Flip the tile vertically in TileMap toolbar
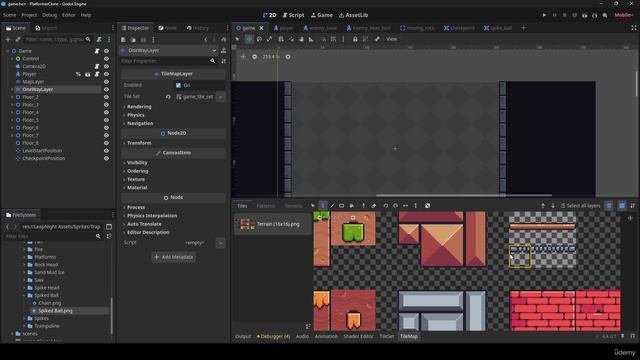The width and height of the screenshot is (640, 360). click(x=416, y=206)
